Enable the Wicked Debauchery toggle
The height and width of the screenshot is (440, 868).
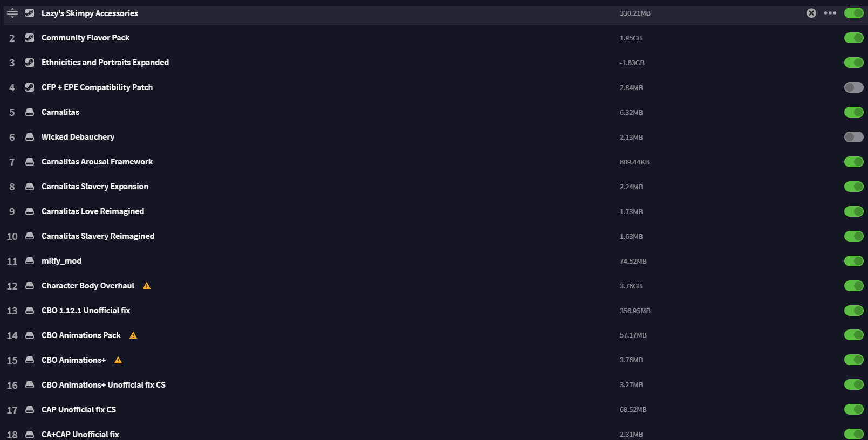[854, 137]
